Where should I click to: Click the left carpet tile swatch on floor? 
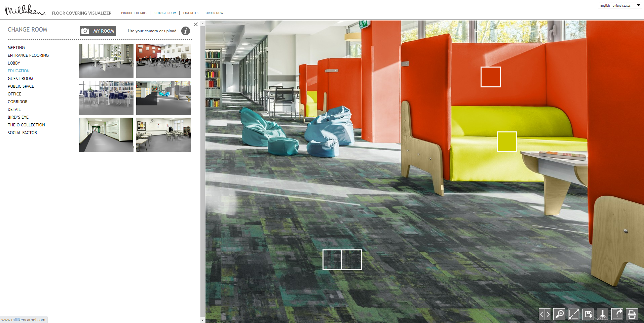[332, 260]
